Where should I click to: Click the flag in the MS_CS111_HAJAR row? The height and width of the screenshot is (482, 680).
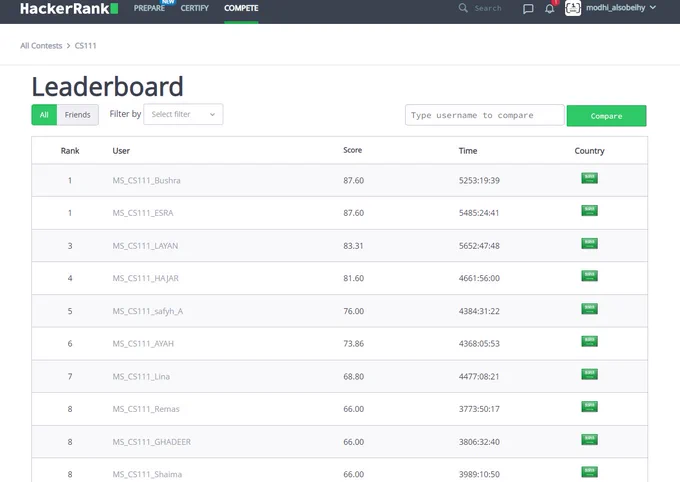click(x=589, y=275)
